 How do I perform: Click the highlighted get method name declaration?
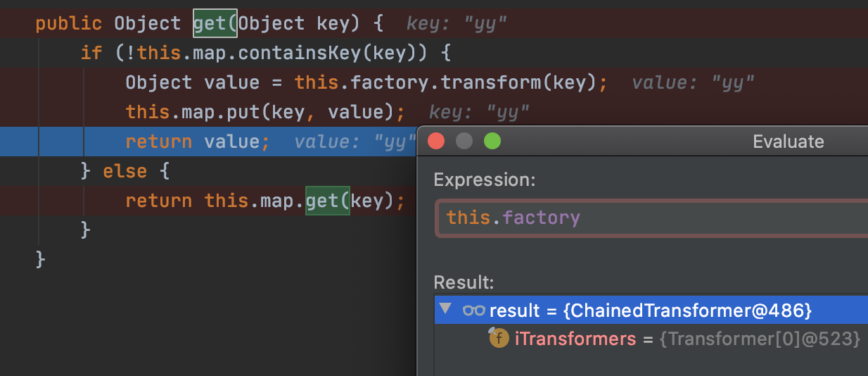click(x=215, y=23)
